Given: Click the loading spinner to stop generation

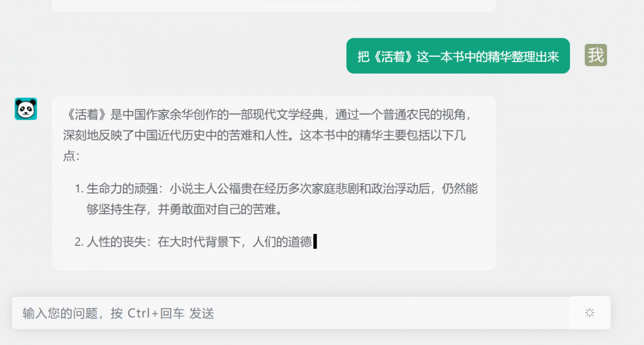Looking at the screenshot, I should point(590,313).
